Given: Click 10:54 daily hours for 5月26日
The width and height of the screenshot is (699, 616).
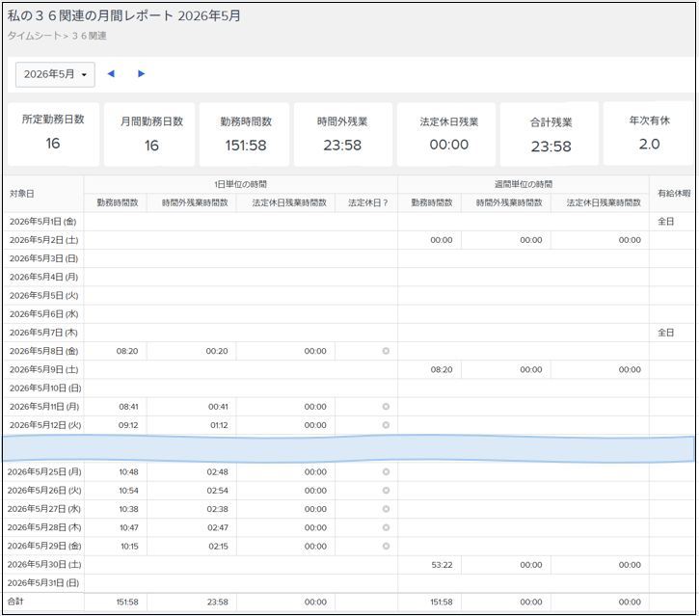Looking at the screenshot, I should 128,491.
